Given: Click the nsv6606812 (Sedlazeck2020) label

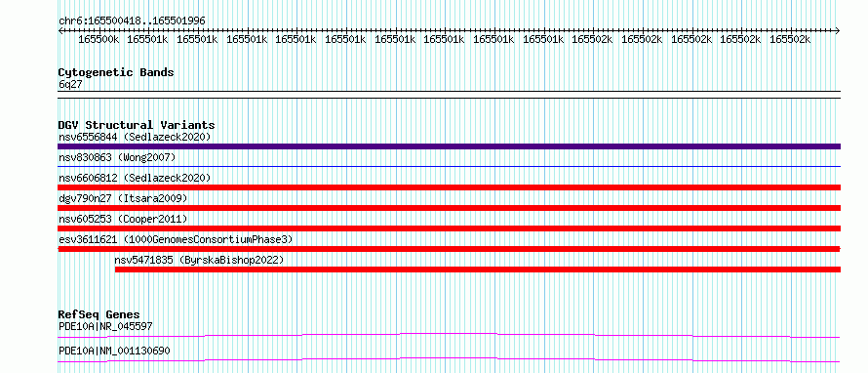Looking at the screenshot, I should tap(135, 178).
